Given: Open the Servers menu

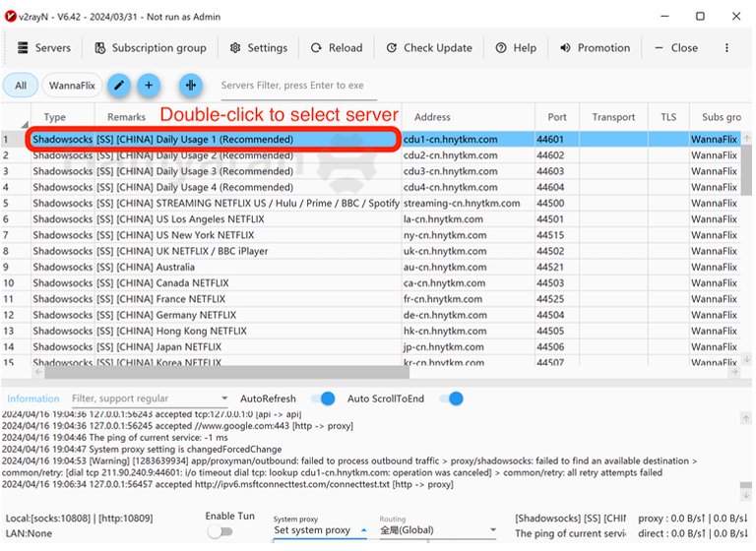Looking at the screenshot, I should pyautogui.click(x=44, y=47).
